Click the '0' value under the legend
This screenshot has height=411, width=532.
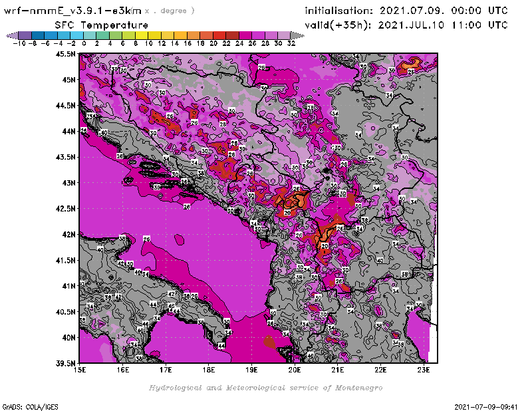click(x=84, y=44)
